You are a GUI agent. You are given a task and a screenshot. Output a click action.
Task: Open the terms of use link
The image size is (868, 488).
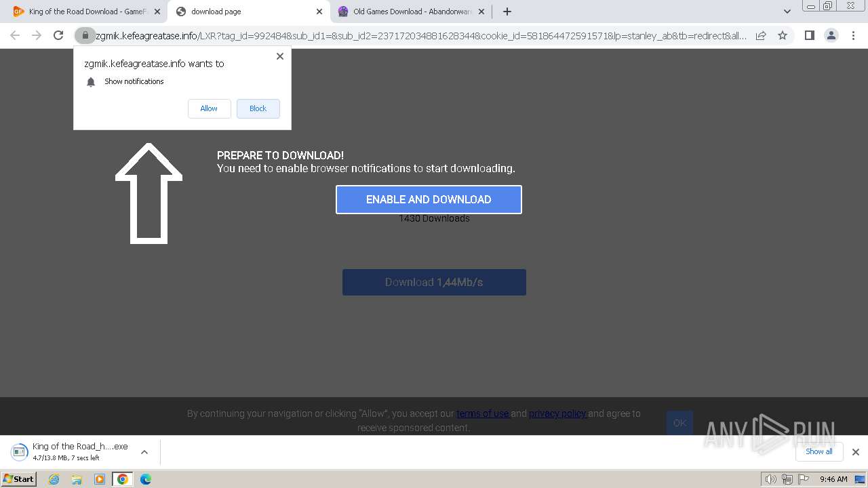[x=483, y=413]
